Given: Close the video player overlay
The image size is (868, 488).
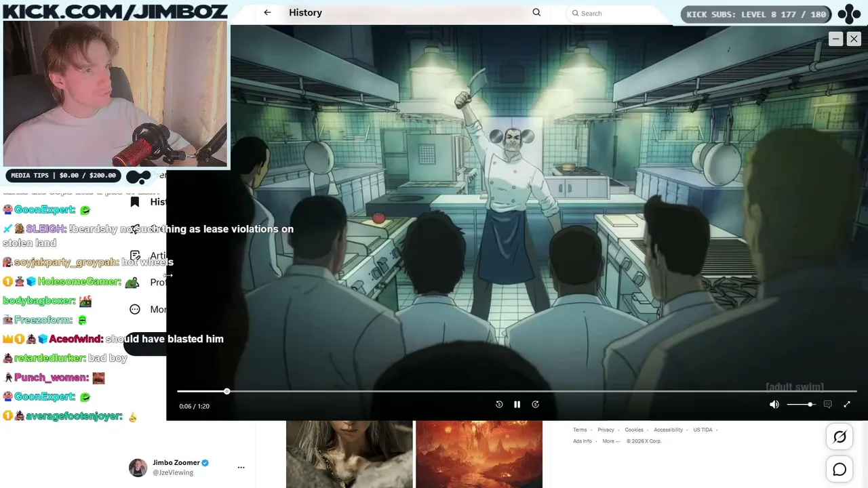Looking at the screenshot, I should click(x=854, y=39).
